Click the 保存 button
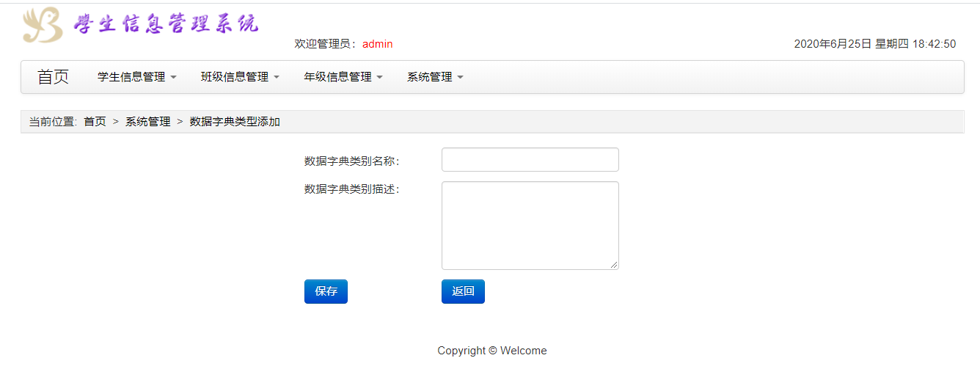The height and width of the screenshot is (380, 980). [x=326, y=291]
